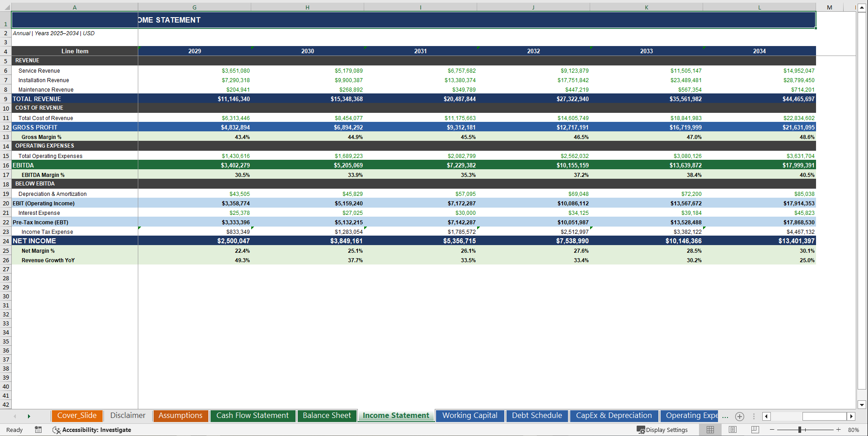The image size is (868, 436).
Task: Open Page Break Preview mode
Action: [755, 430]
